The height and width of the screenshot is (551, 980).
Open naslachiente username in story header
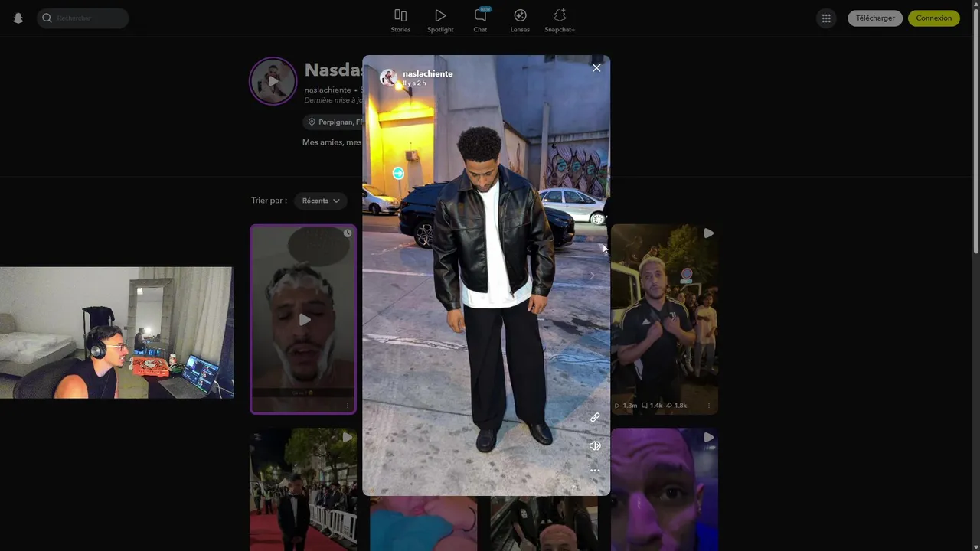pos(427,73)
